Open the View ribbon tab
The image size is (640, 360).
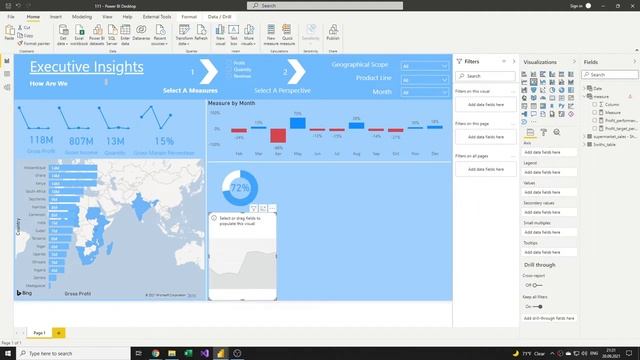(x=107, y=17)
